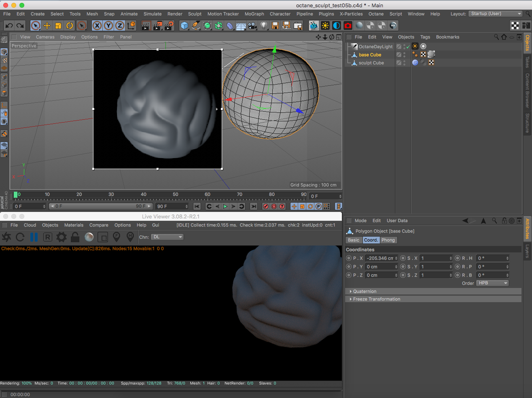Select sculpt Cube in Object Manager
Image resolution: width=532 pixels, height=398 pixels.
coord(371,63)
